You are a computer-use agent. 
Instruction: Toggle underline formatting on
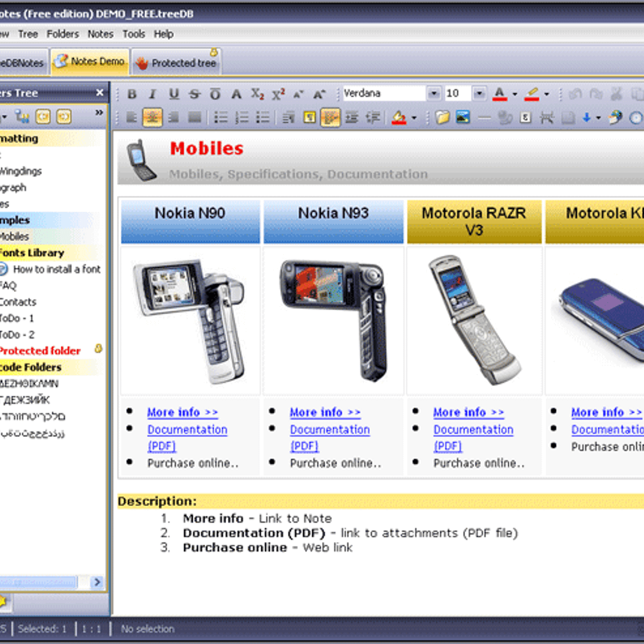[x=173, y=93]
